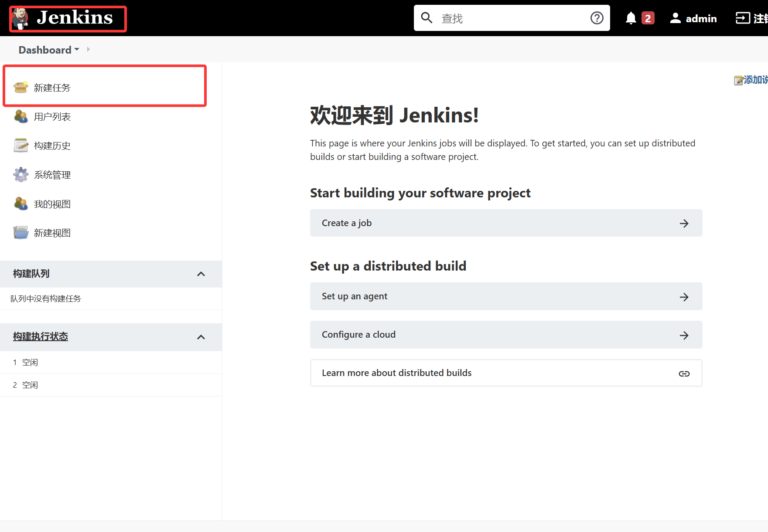Open the search help question mark icon
This screenshot has width=768, height=532.
(597, 18)
